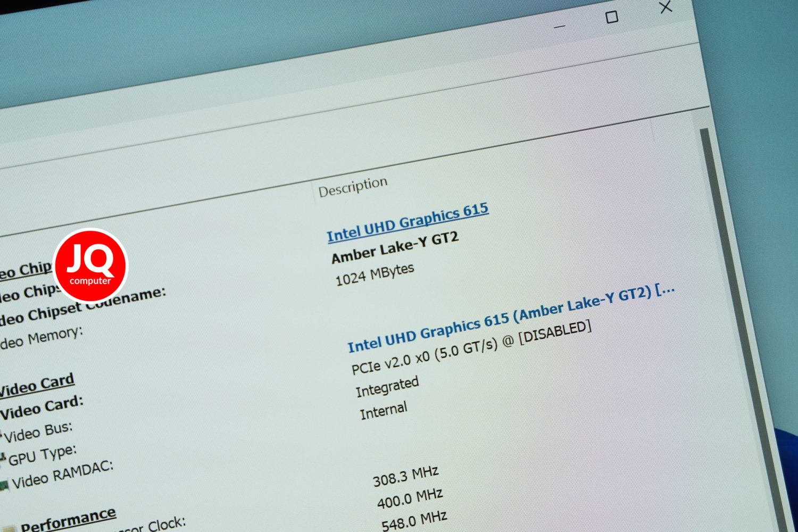
Task: Select the 1024 MBytes value
Action: 375,275
